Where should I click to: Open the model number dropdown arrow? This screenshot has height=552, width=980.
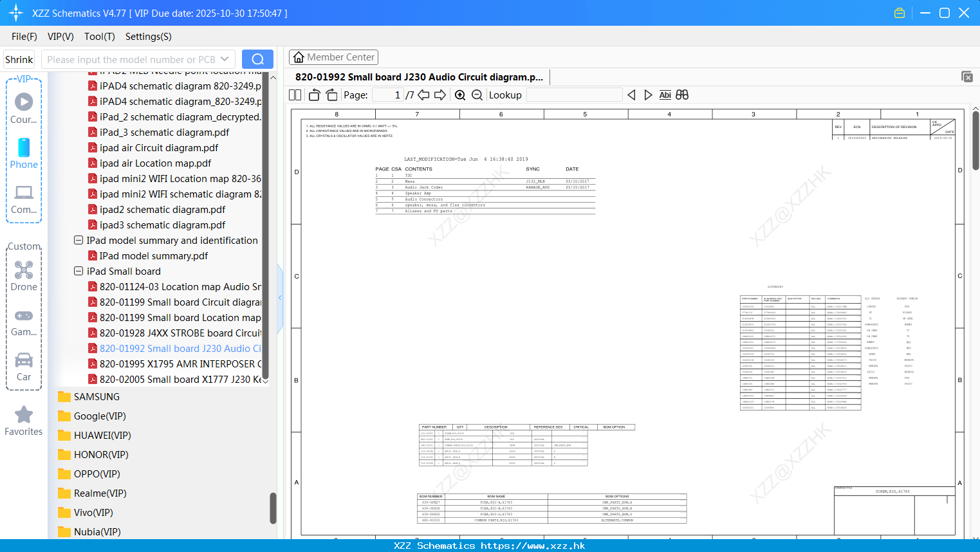coord(225,59)
